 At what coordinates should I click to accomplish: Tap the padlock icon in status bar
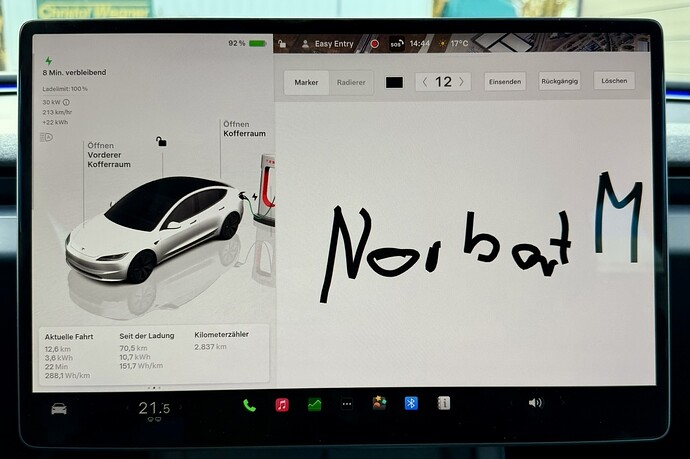point(282,44)
